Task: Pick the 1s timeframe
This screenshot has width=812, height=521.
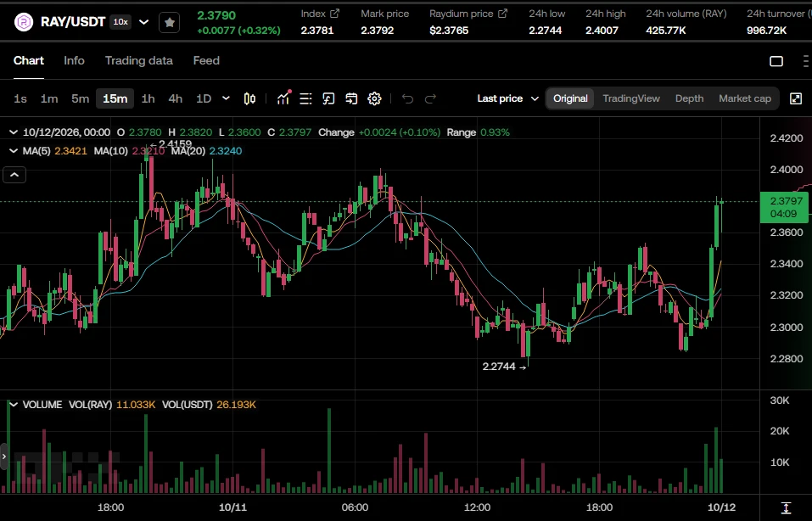Action: click(20, 98)
